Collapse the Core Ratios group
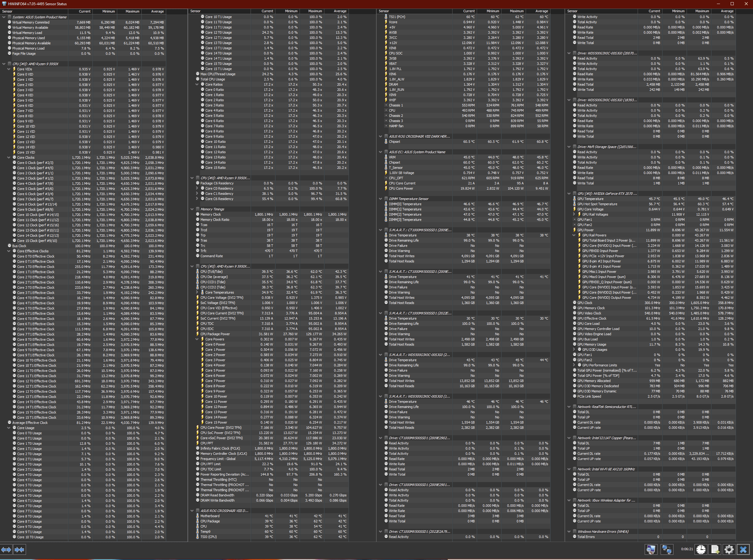The image size is (753, 560). pyautogui.click(x=197, y=84)
